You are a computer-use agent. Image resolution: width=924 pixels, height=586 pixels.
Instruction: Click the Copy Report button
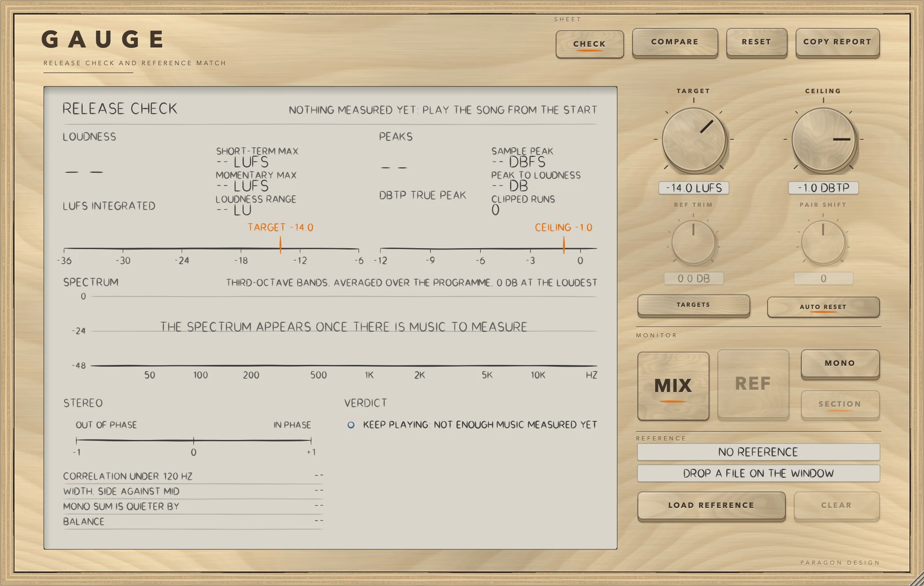coord(837,42)
